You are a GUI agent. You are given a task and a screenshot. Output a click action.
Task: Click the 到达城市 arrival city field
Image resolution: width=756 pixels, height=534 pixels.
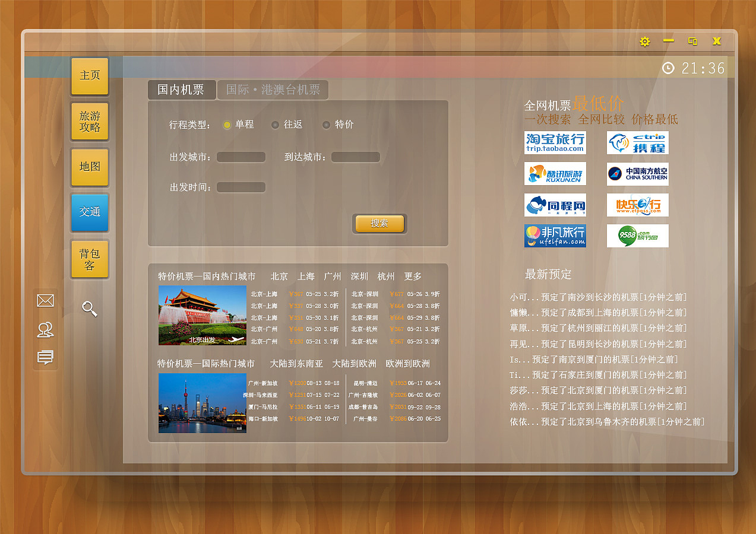(x=356, y=157)
